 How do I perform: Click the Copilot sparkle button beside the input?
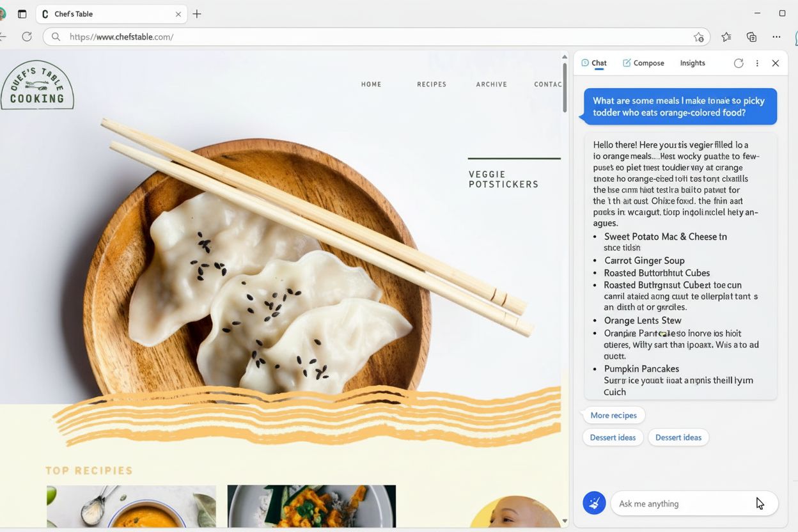tap(594, 503)
